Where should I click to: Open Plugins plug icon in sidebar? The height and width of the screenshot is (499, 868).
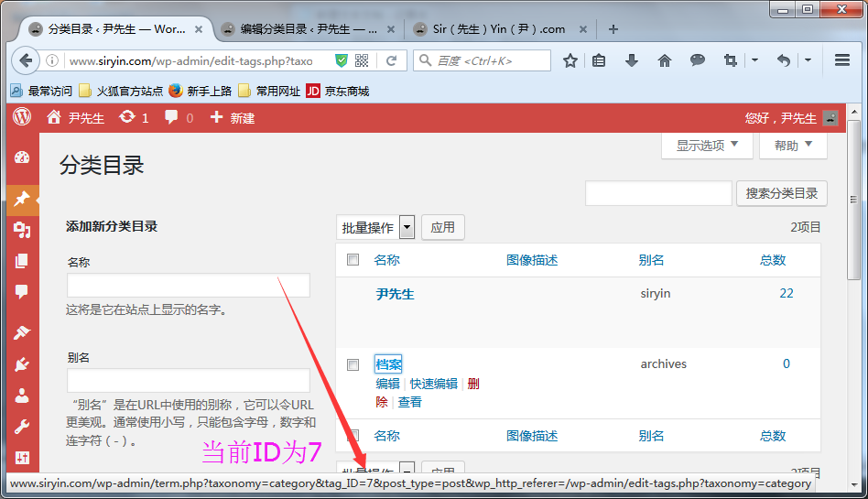point(22,363)
